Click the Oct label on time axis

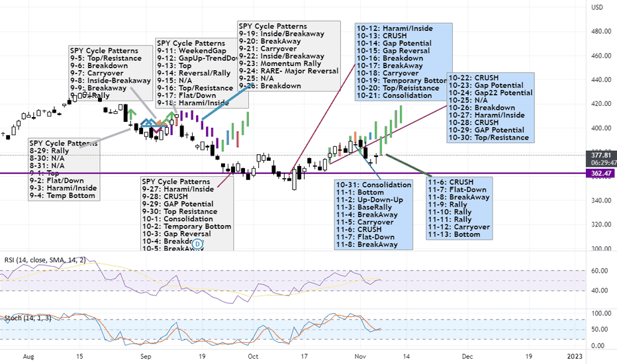tap(253, 357)
